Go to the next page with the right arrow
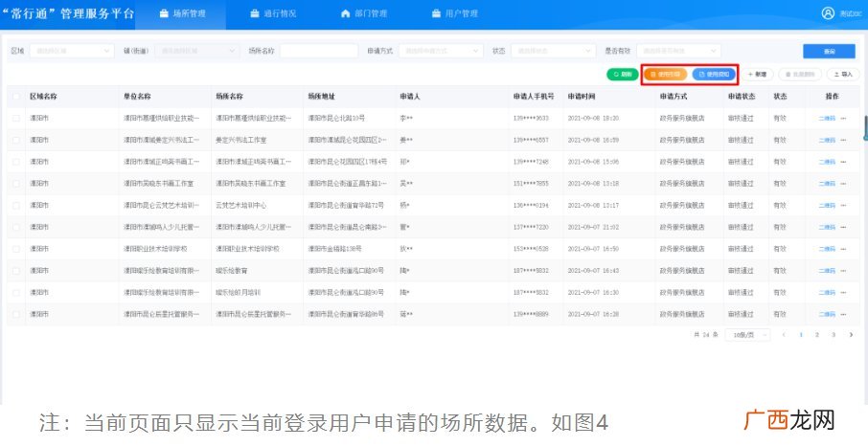The image size is (868, 447). (x=851, y=335)
